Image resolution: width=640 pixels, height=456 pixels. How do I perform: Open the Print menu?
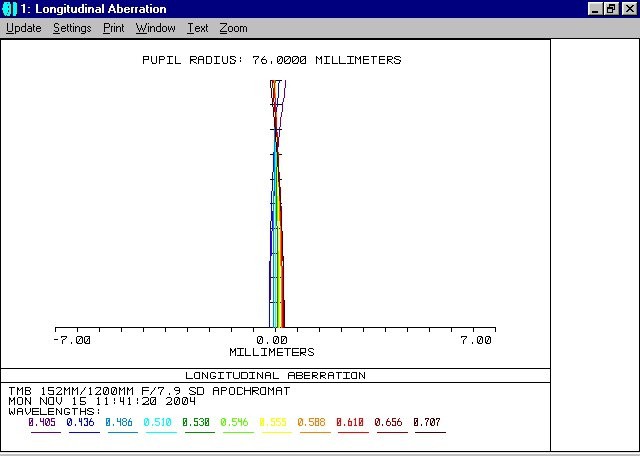point(114,28)
